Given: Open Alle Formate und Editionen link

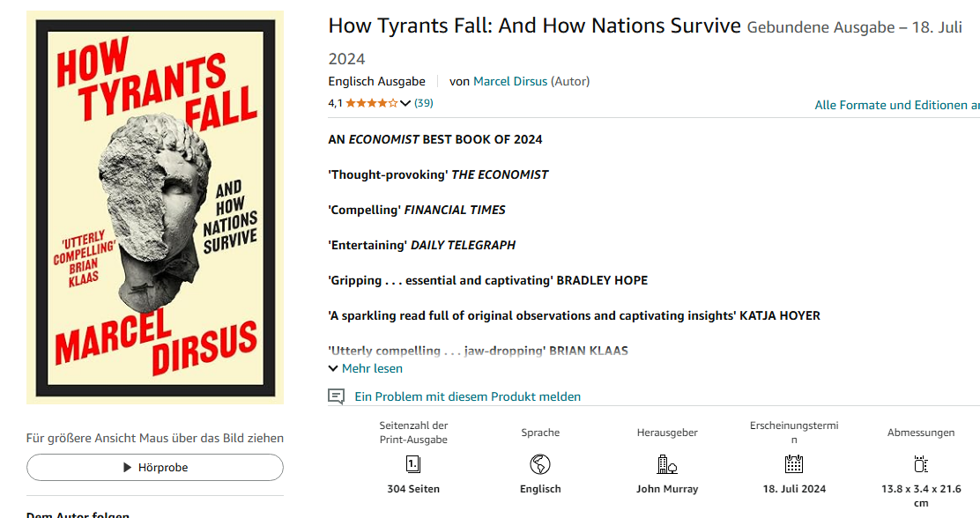Looking at the screenshot, I should (x=896, y=105).
